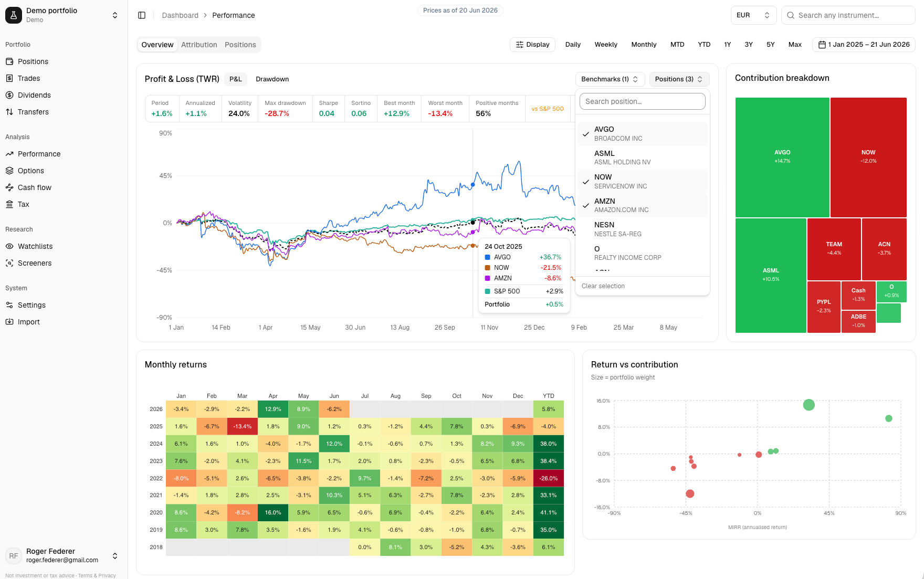Click the Search position input field
Viewport: 924px width, 579px height.
643,101
